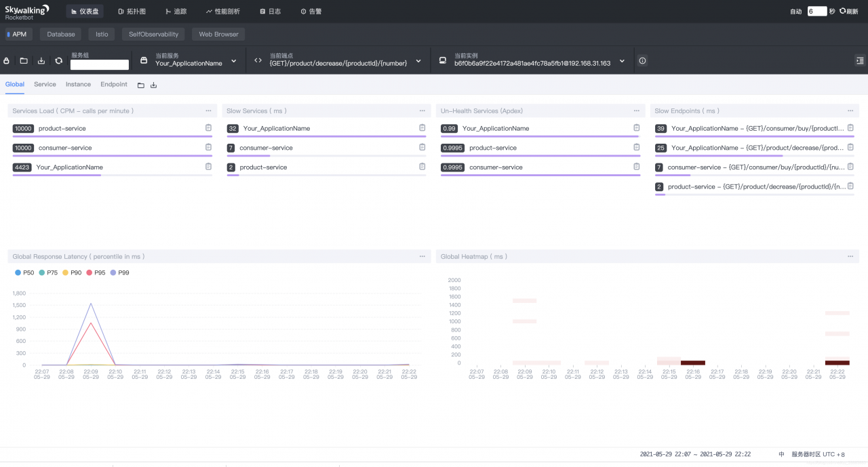
Task: Click the date range at bottom
Action: click(x=695, y=454)
